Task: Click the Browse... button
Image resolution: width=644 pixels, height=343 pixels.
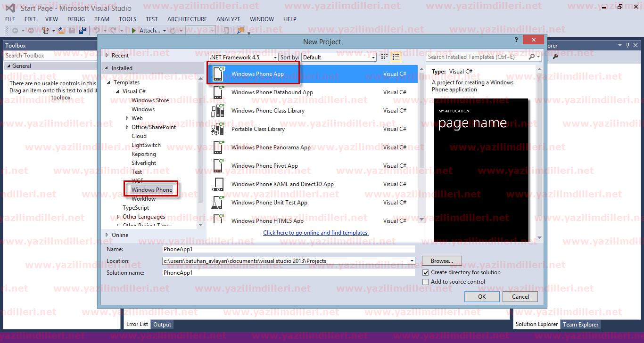Action: click(x=442, y=261)
